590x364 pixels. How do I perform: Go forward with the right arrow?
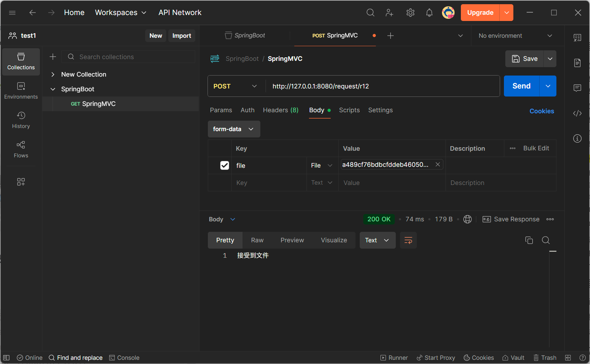pyautogui.click(x=51, y=13)
